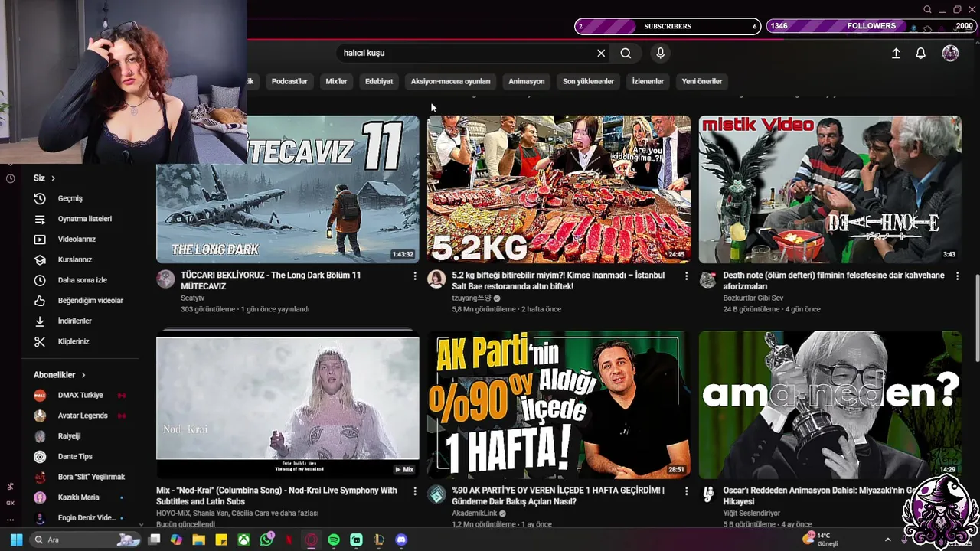980x551 pixels.
Task: Open the Nod-Krai mix thumbnail
Action: 288,405
